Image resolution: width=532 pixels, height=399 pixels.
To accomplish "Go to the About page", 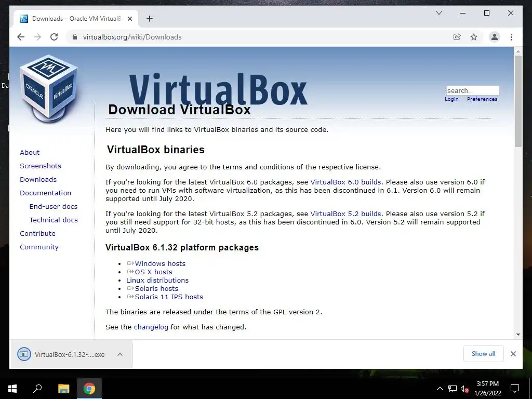I will [30, 152].
